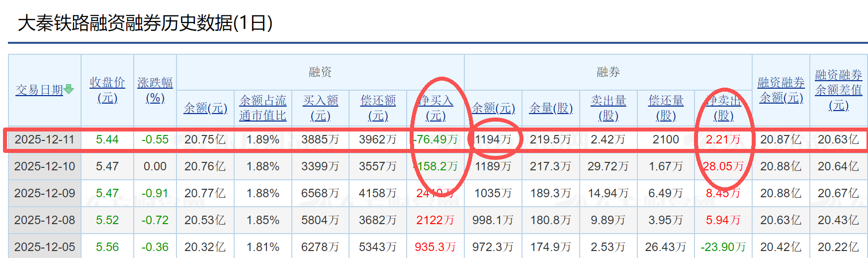Viewport: 868px width, 258px height.
Task: Click closing price 5.52 cell
Action: [107, 220]
